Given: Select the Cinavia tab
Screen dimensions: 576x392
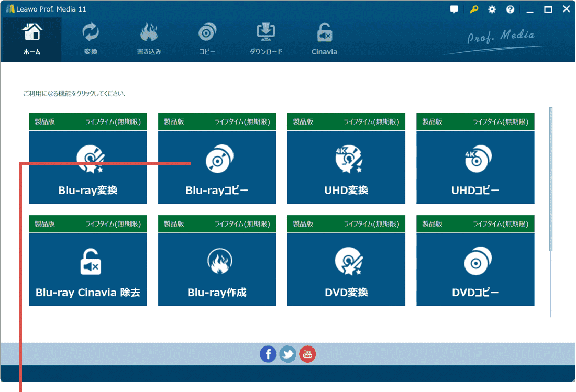Looking at the screenshot, I should point(324,39).
